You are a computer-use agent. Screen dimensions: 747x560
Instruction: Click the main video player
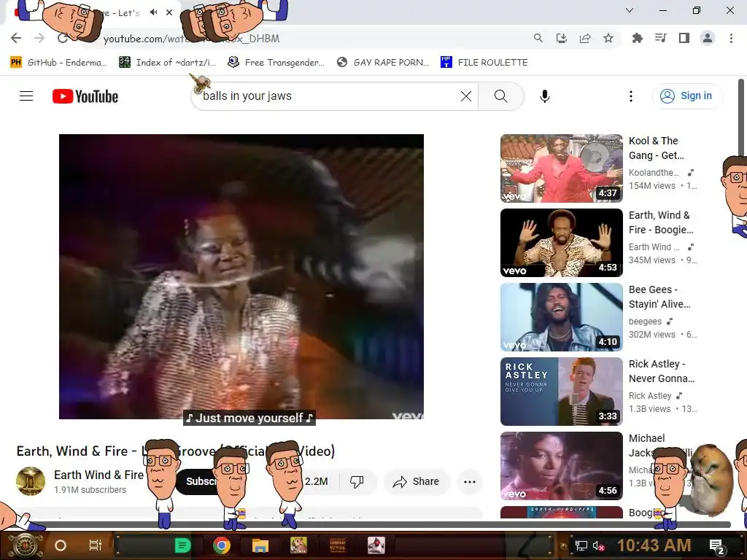click(x=241, y=276)
